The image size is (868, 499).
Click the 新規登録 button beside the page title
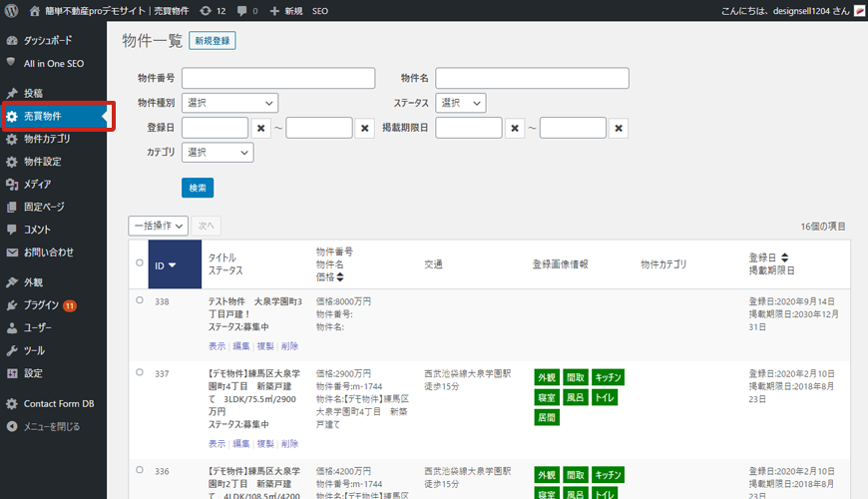[212, 41]
